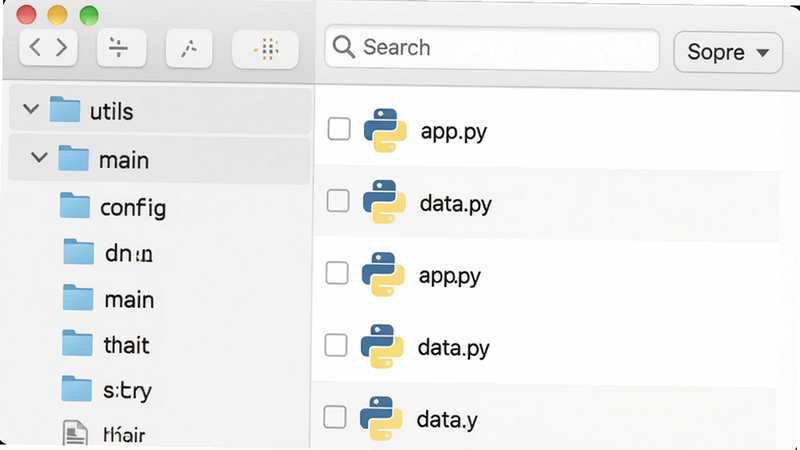Click Python icon of data.py under top app.py
The image size is (800, 450).
384,202
